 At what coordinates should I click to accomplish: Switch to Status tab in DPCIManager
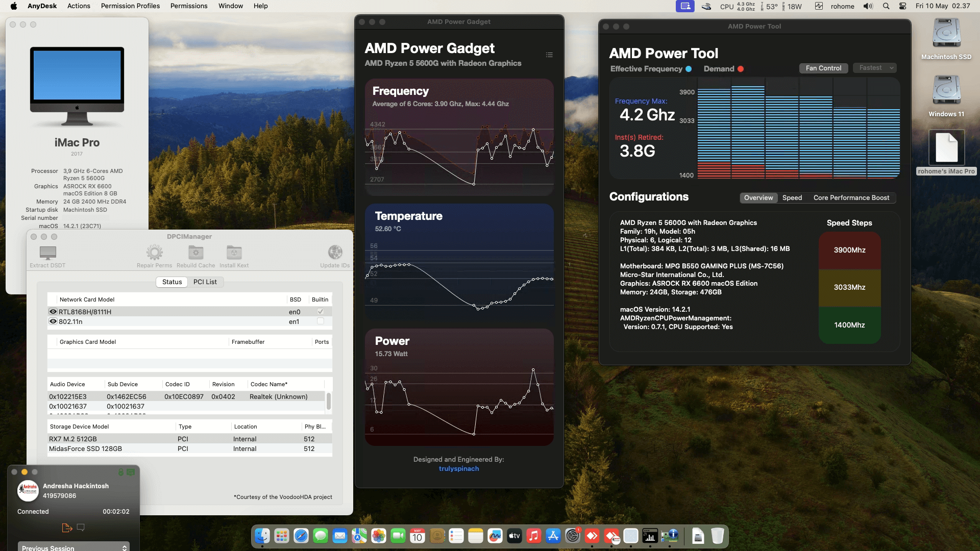(x=172, y=282)
